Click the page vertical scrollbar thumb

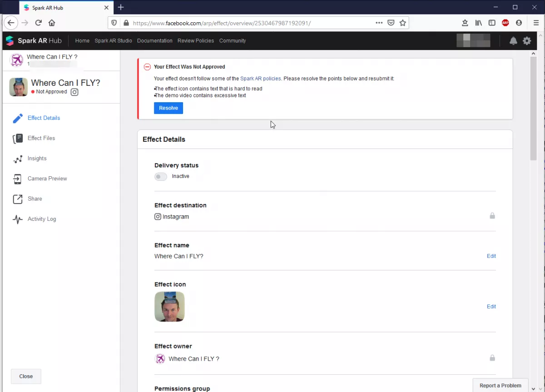[534, 109]
